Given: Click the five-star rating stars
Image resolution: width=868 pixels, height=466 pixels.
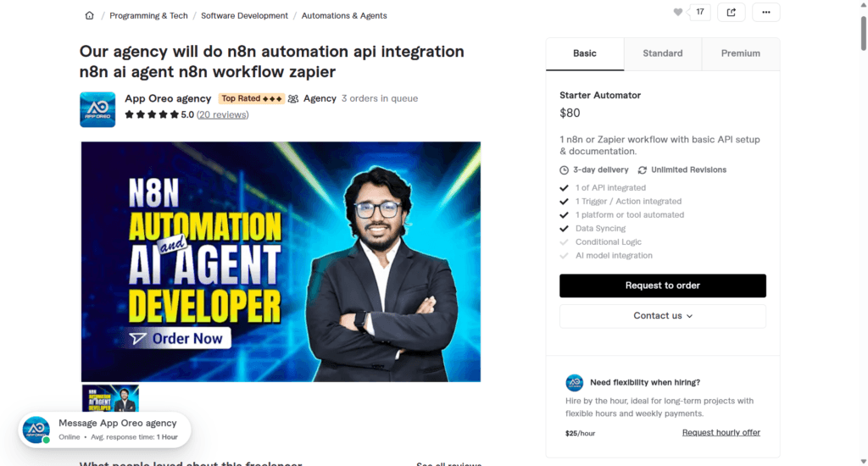Looking at the screenshot, I should pos(152,114).
